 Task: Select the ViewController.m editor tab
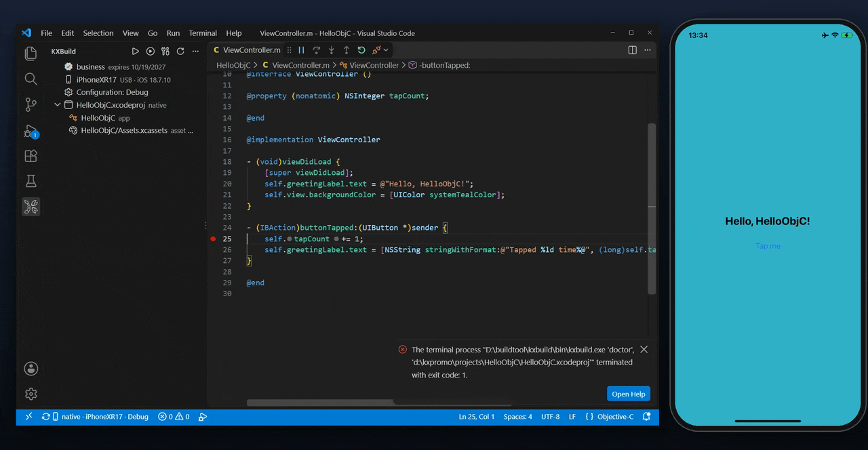[x=247, y=50]
